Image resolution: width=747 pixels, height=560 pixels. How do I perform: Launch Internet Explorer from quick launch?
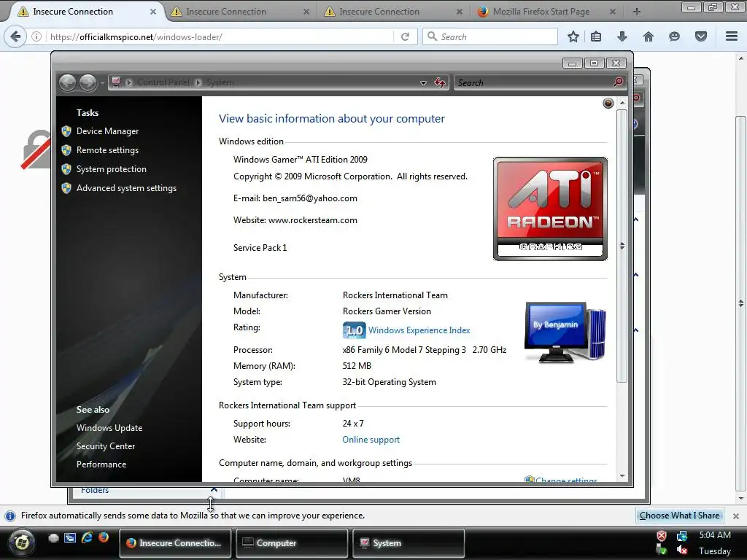87,537
